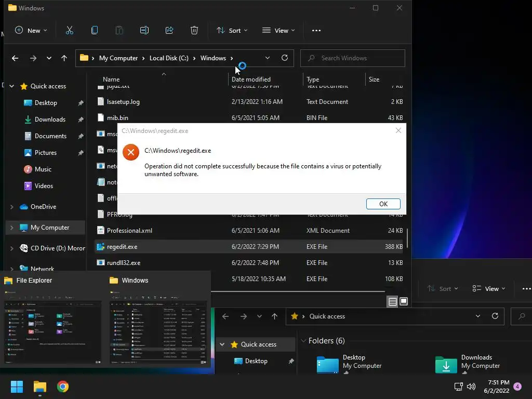The image size is (532, 399).
Task: Open the Windows Start menu
Action: coord(17,387)
